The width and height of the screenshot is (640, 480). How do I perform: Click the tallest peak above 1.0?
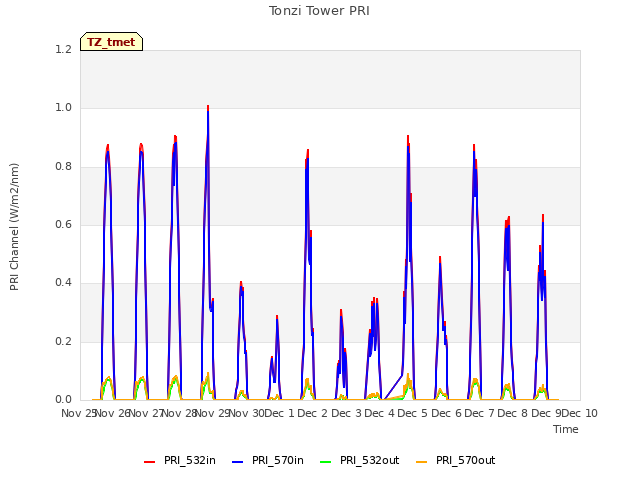click(208, 107)
